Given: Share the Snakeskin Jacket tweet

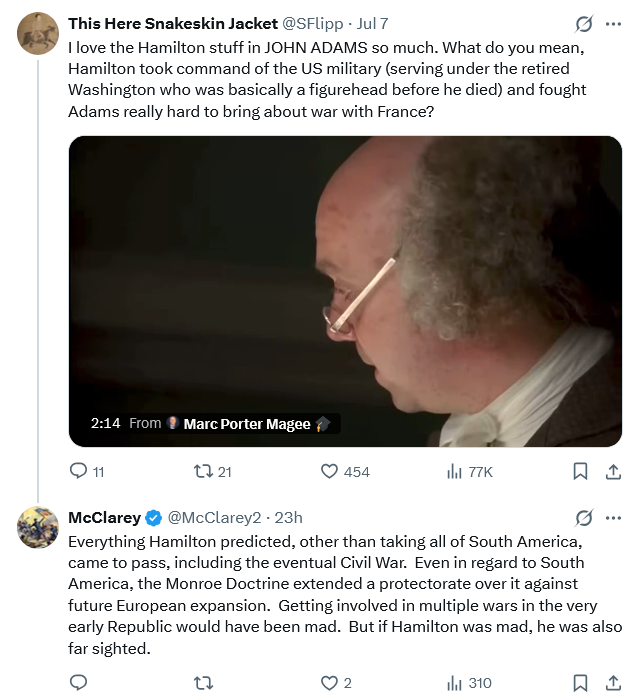Looking at the screenshot, I should (614, 471).
